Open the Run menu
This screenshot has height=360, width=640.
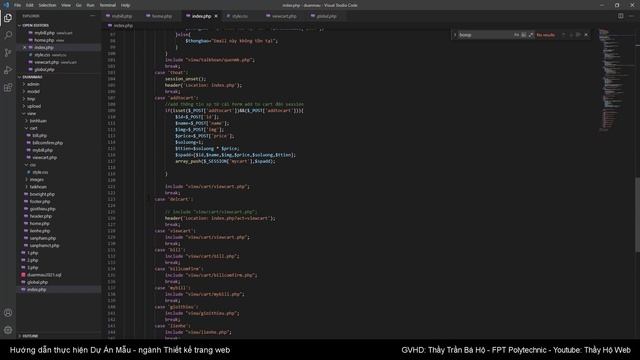(x=90, y=5)
